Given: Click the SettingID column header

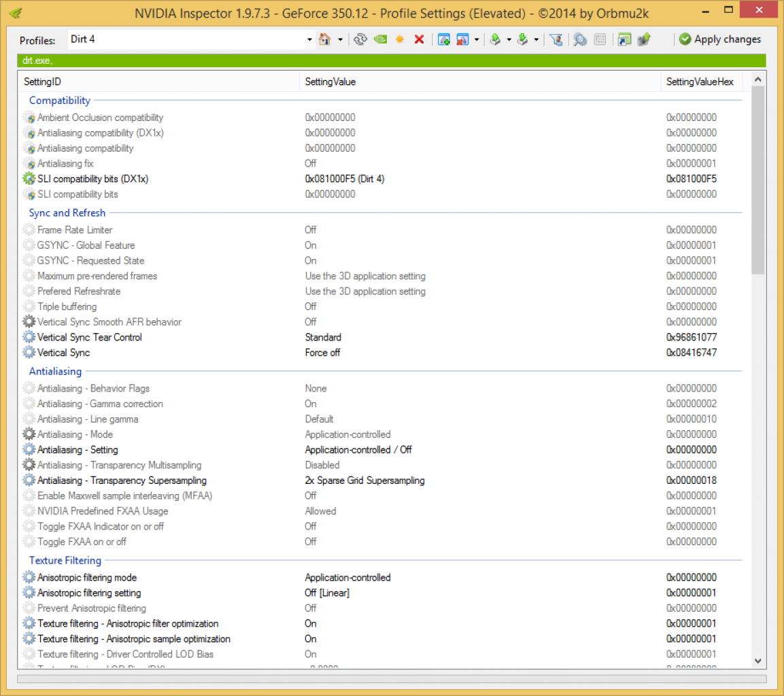Looking at the screenshot, I should 158,82.
